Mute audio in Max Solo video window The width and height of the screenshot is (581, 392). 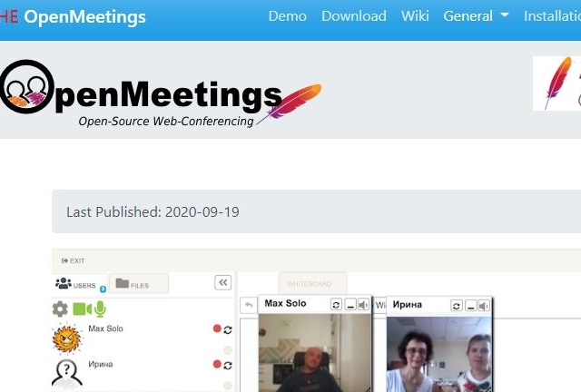coord(363,305)
